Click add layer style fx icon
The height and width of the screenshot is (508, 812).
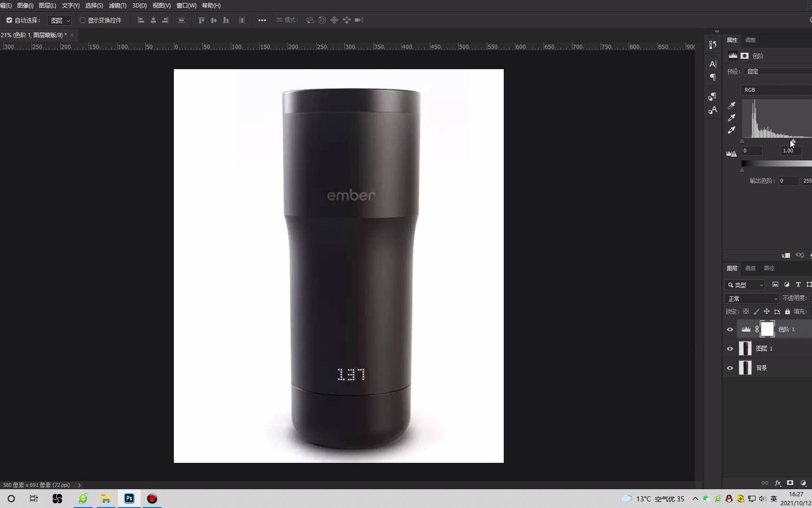[x=778, y=483]
